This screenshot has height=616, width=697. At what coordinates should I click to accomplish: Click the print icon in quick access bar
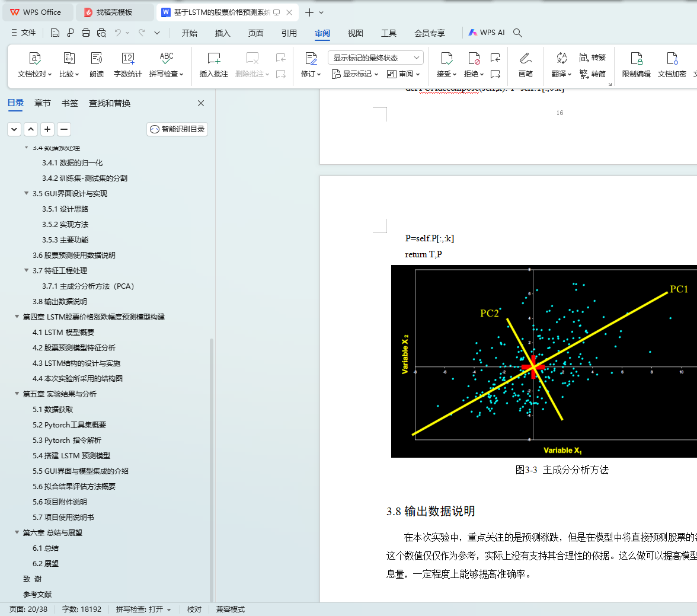[x=86, y=33]
